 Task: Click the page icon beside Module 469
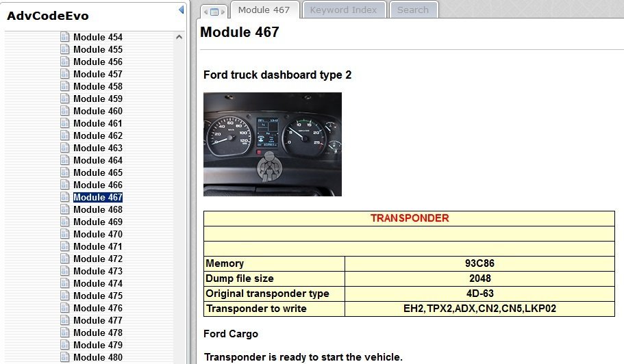click(65, 222)
